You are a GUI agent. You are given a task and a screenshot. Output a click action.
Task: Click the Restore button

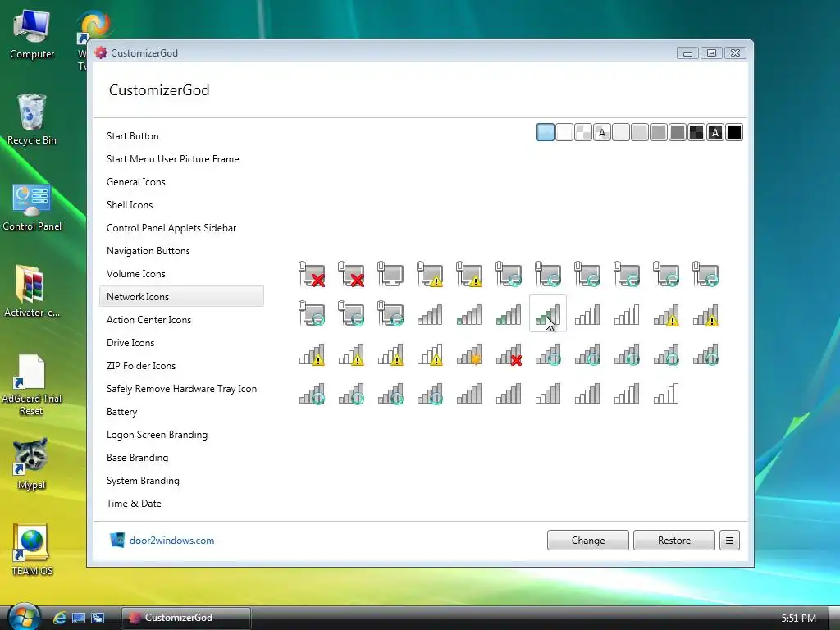click(x=674, y=541)
